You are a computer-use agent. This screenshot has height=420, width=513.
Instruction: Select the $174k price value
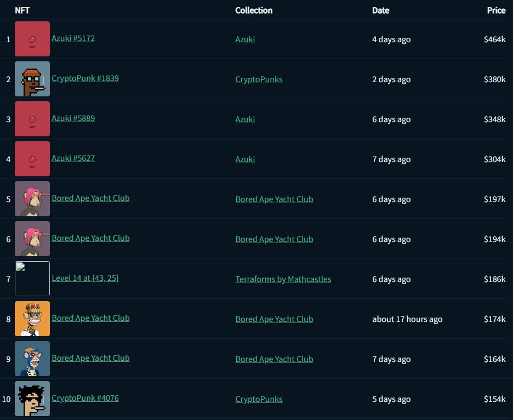coord(495,319)
